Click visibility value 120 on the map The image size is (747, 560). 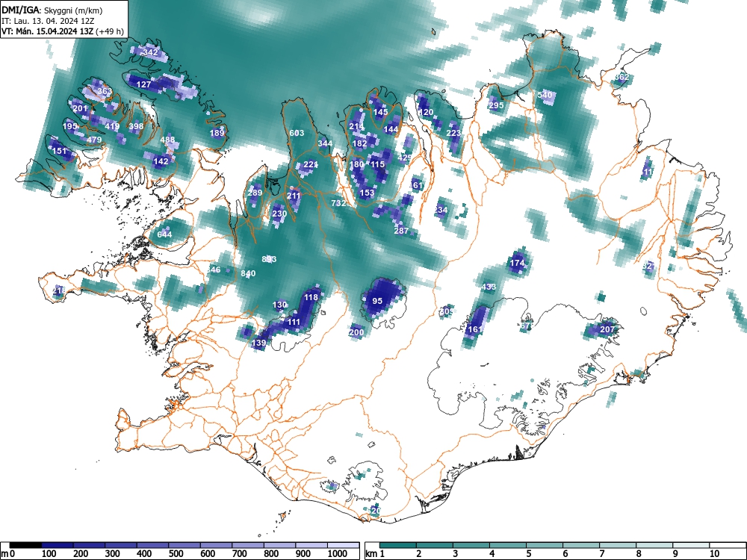(426, 113)
